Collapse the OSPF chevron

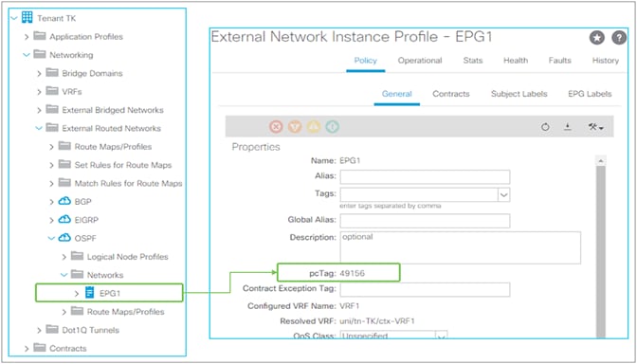pos(51,239)
